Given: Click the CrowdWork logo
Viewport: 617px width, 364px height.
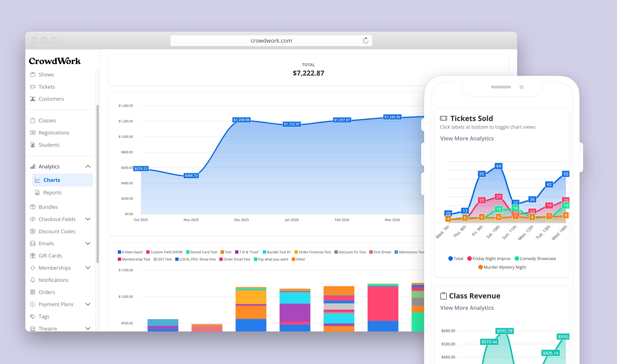Looking at the screenshot, I should point(54,61).
